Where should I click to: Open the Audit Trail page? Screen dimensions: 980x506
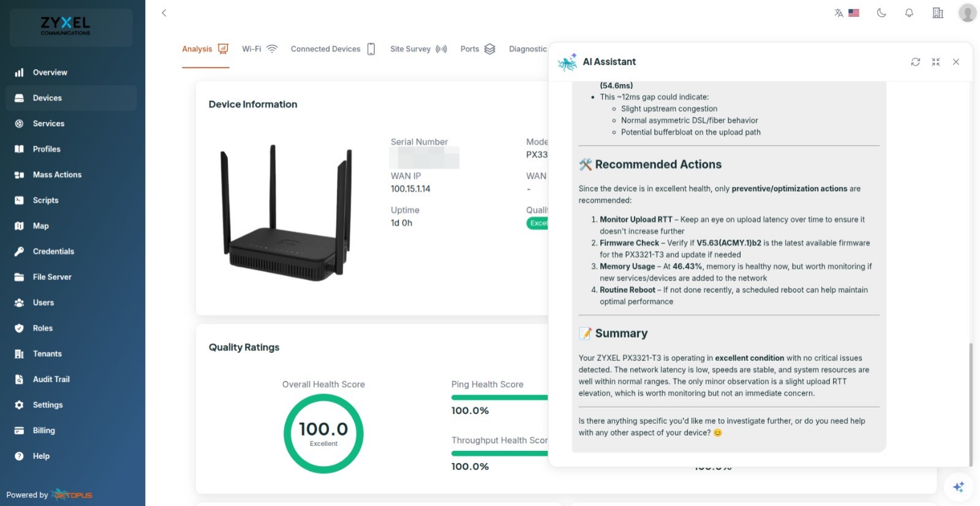click(x=71, y=379)
